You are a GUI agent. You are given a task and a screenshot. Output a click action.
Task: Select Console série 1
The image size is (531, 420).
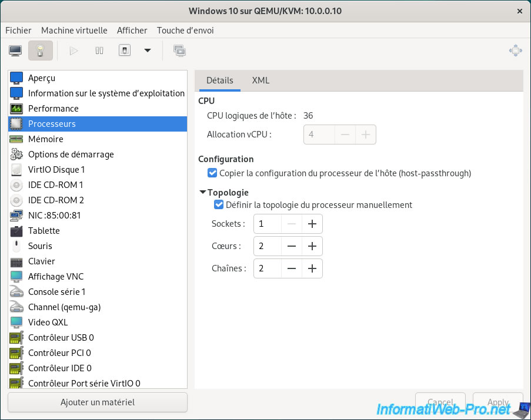coord(98,292)
